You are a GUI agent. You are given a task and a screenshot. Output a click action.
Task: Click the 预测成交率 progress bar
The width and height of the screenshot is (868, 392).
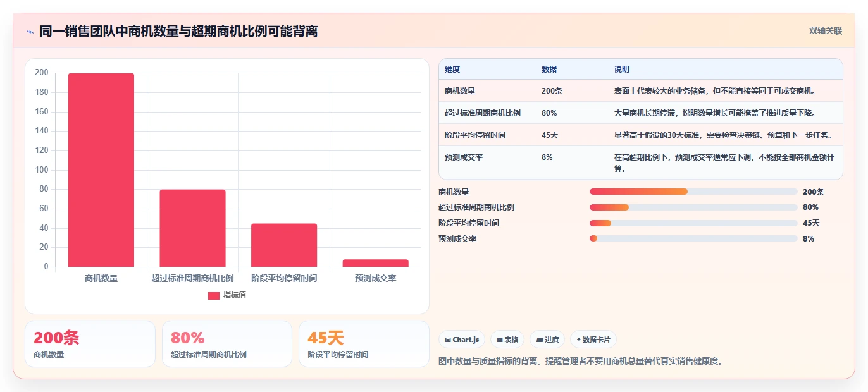click(x=693, y=238)
